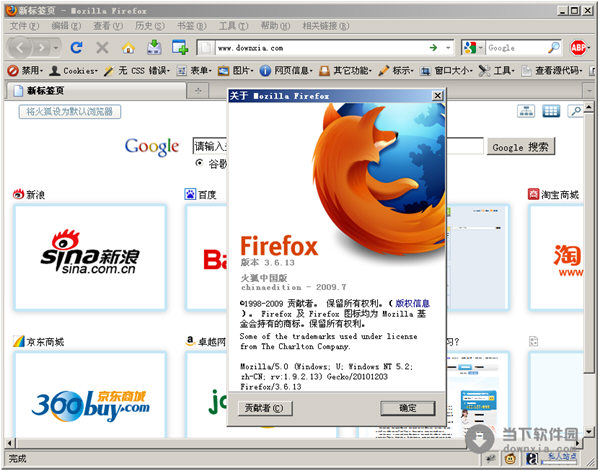600x471 pixels.
Task: Go to the home page icon
Action: pos(128,47)
